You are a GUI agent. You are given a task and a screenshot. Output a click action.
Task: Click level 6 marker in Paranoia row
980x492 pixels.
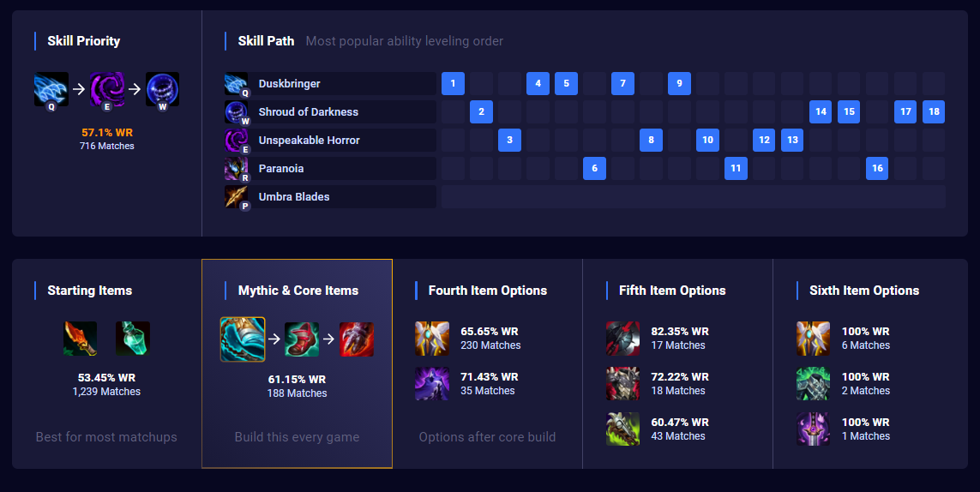594,168
